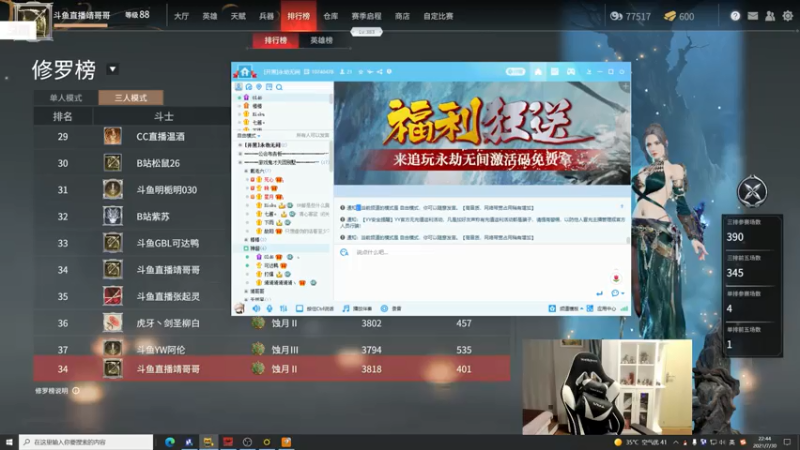Image resolution: width=800 pixels, height=450 pixels.
Task: Select rank 36 row 虎牙丶剑圣柳白
Action: 272,323
